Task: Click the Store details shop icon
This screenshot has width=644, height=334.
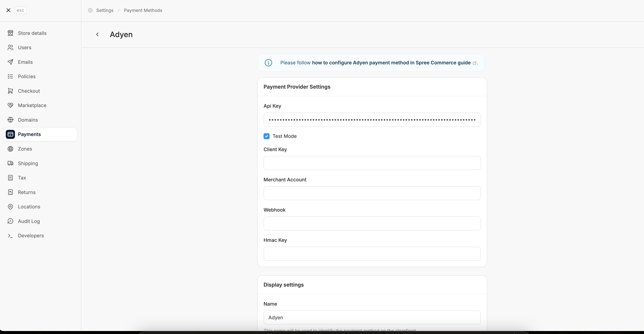Action: pyautogui.click(x=10, y=33)
